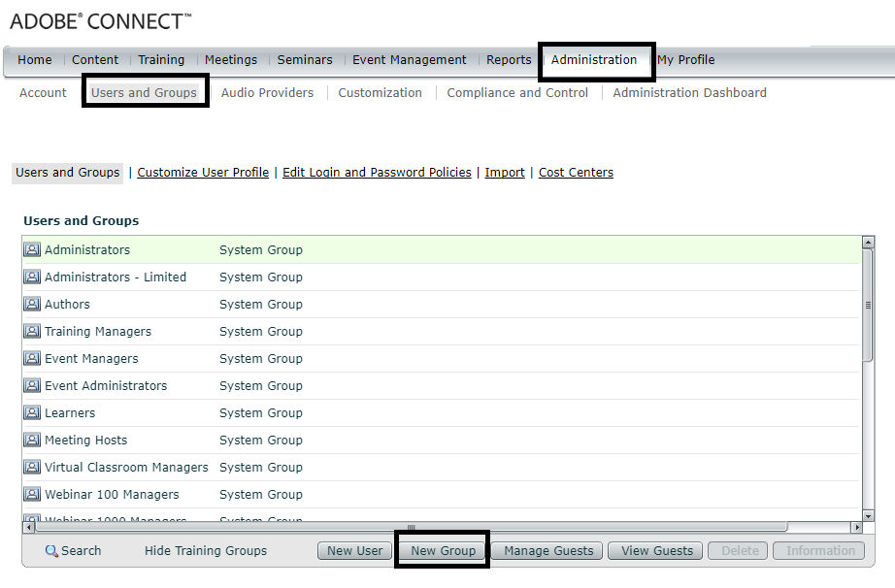895x588 pixels.
Task: Select the Webinar 100 Managers name
Action: [112, 495]
